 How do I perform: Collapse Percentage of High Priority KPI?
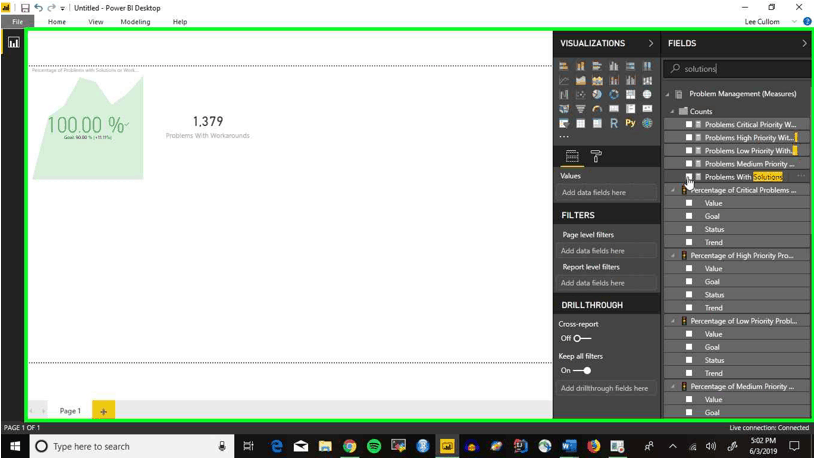coord(673,255)
